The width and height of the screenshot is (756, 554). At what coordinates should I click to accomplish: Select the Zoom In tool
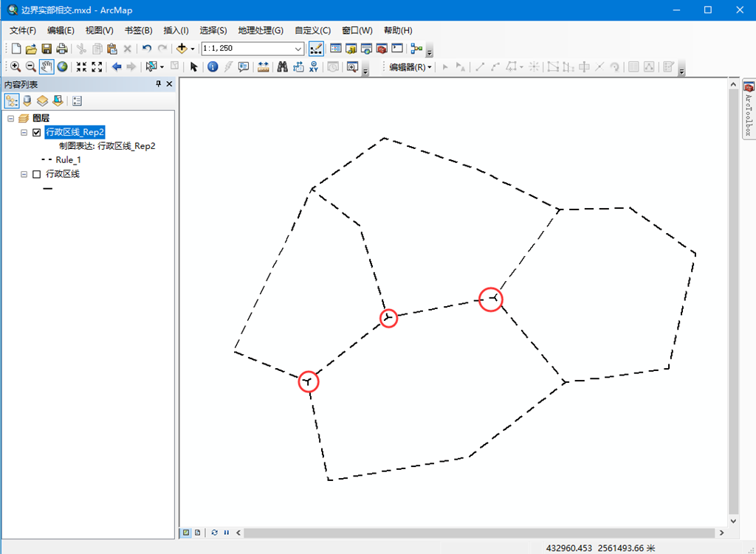[x=16, y=67]
